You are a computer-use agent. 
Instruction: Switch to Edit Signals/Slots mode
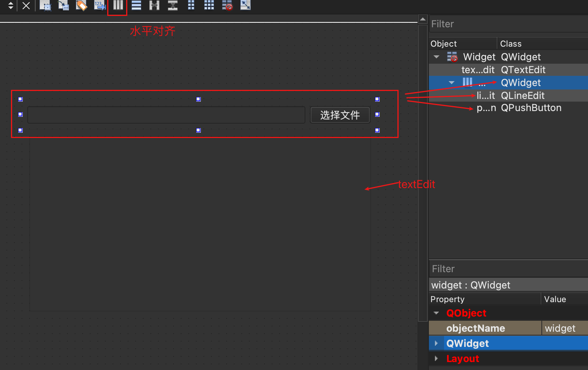tap(63, 5)
